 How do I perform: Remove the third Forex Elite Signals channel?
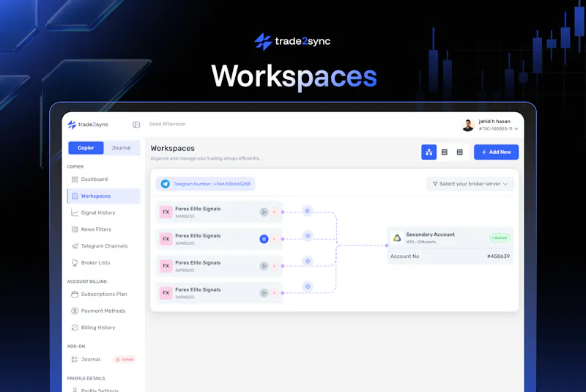click(274, 266)
